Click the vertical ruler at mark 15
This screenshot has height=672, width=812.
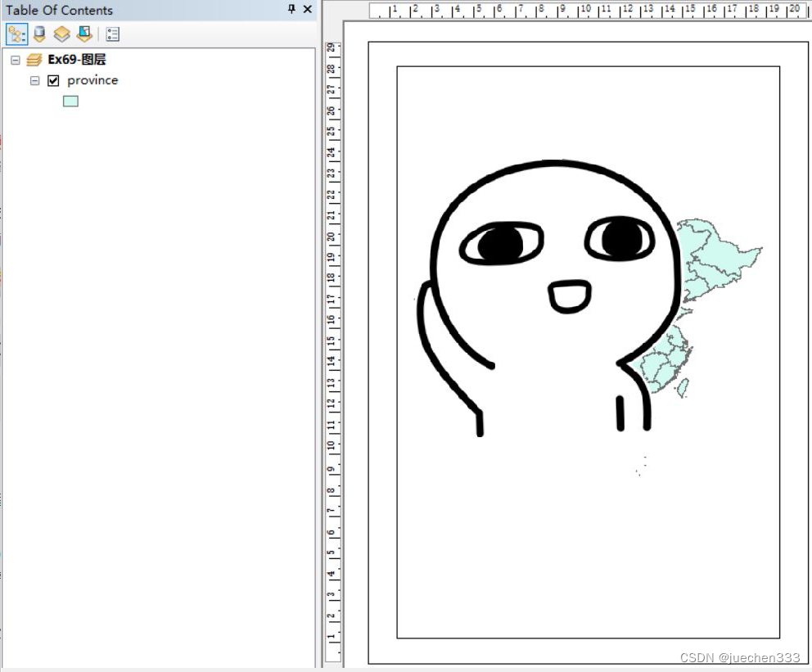[332, 341]
